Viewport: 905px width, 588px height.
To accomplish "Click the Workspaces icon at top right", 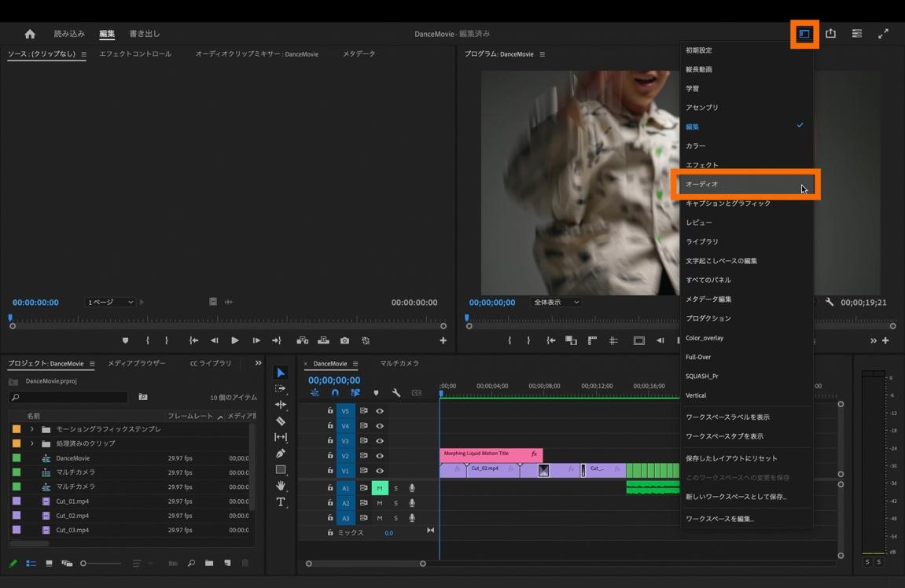I will tap(804, 34).
